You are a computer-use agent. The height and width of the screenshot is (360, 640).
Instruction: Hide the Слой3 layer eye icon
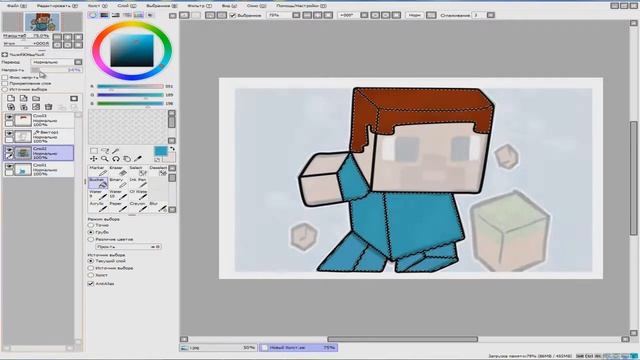[x=9, y=117]
